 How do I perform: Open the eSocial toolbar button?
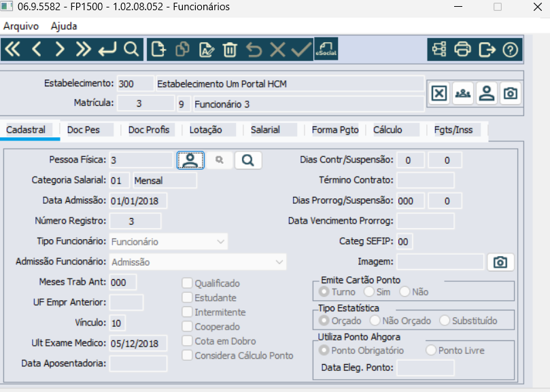326,49
